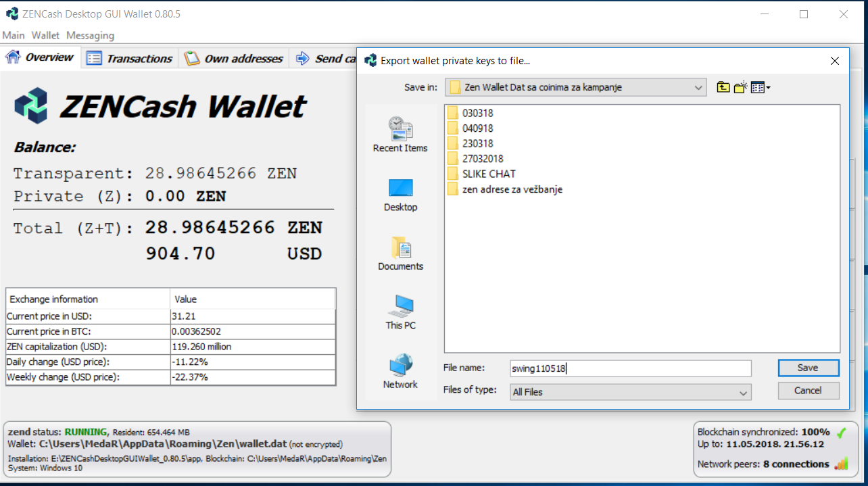Expand the Files of type dropdown
The image size is (868, 486).
(x=744, y=392)
